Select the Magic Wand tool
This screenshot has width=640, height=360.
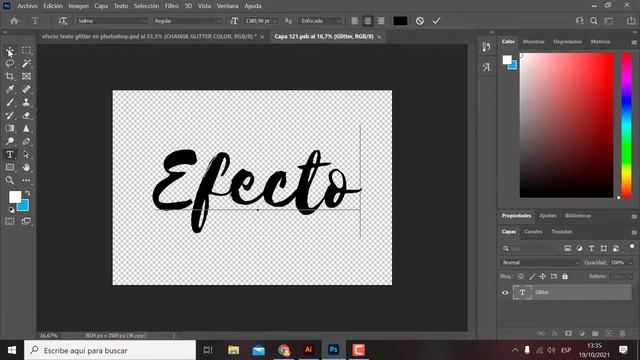pyautogui.click(x=26, y=63)
